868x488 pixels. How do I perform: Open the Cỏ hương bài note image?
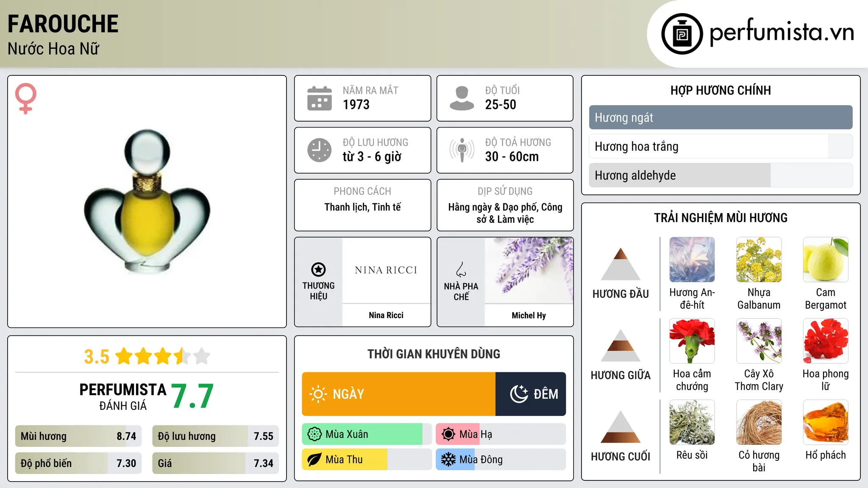(x=759, y=422)
